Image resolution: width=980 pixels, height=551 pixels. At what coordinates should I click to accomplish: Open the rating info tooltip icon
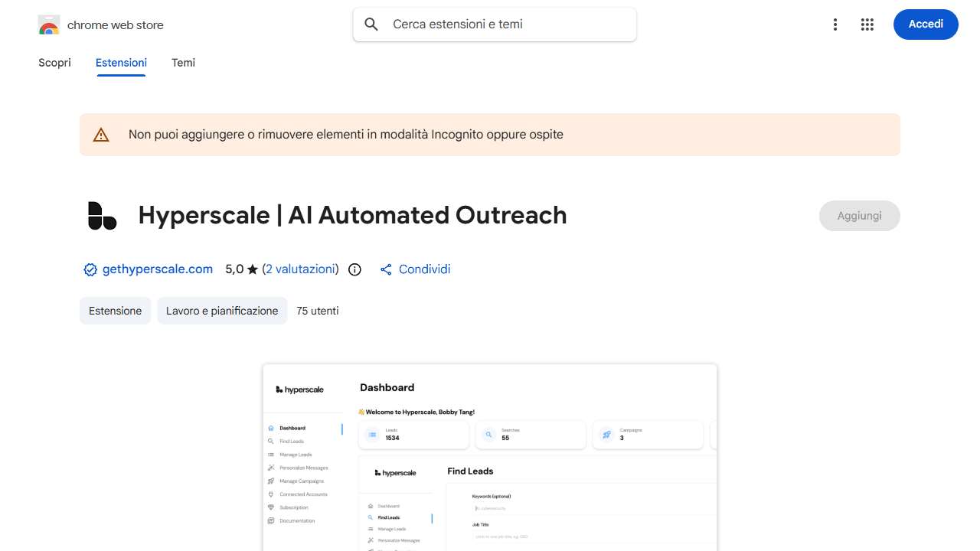(x=354, y=269)
